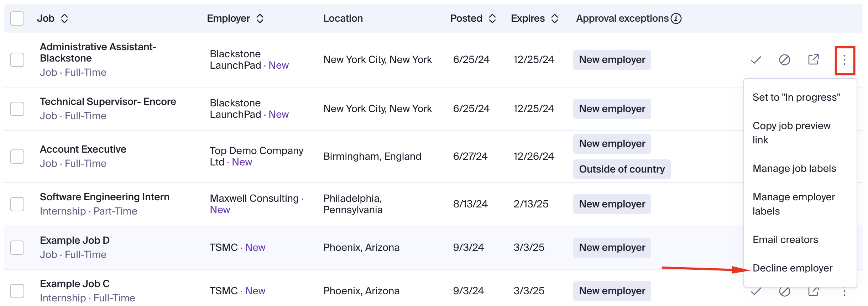Click the Outside of country exception tag
Viewport: 868px width, 306px height.
(x=622, y=169)
